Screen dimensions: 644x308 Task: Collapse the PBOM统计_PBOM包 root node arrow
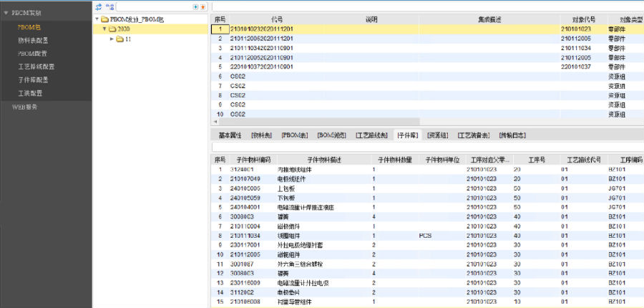point(97,19)
